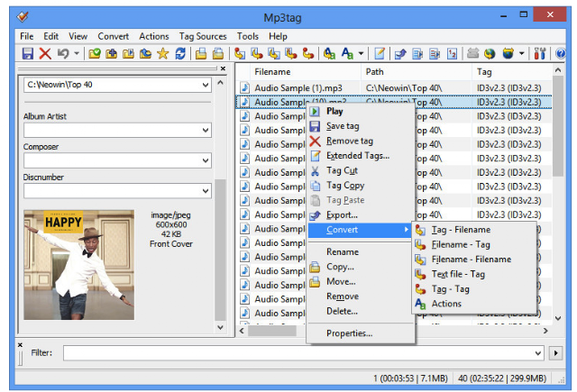Select Text file - Tag in the submenu
The height and width of the screenshot is (392, 577).
pyautogui.click(x=473, y=274)
